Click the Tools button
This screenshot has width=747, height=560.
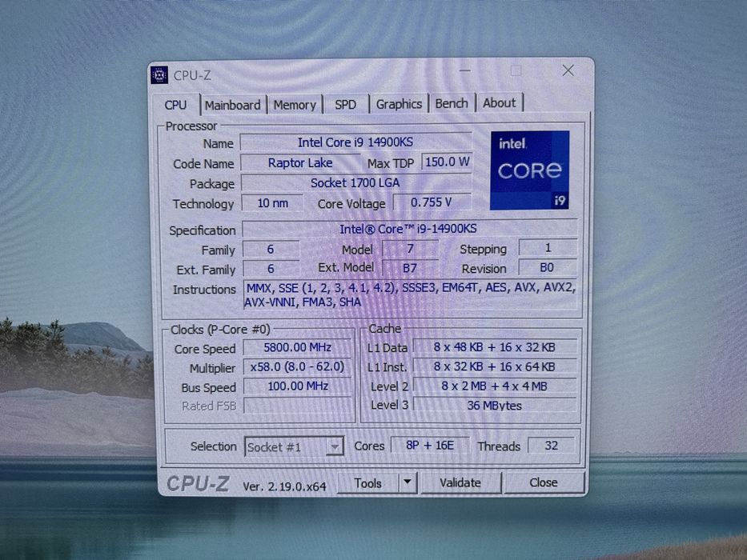pyautogui.click(x=367, y=483)
